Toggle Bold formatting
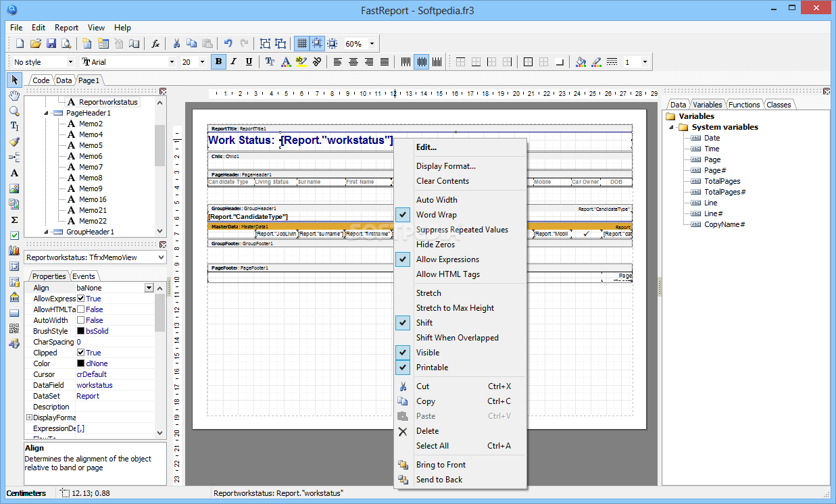Screen dimensions: 836x504 (x=218, y=62)
